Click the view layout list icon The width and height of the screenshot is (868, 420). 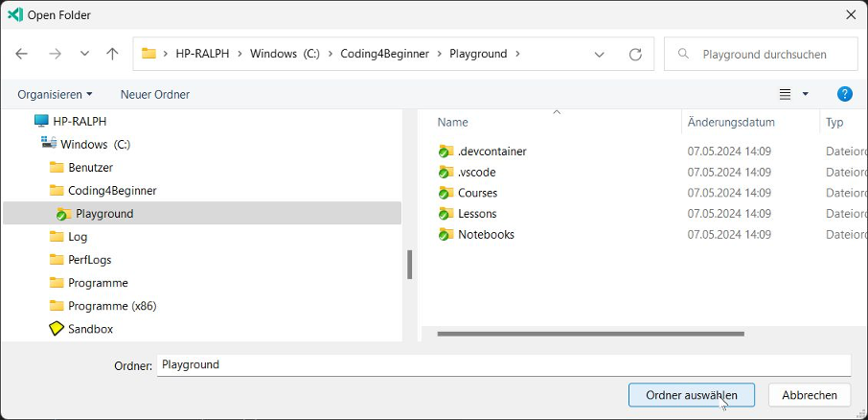pos(785,94)
